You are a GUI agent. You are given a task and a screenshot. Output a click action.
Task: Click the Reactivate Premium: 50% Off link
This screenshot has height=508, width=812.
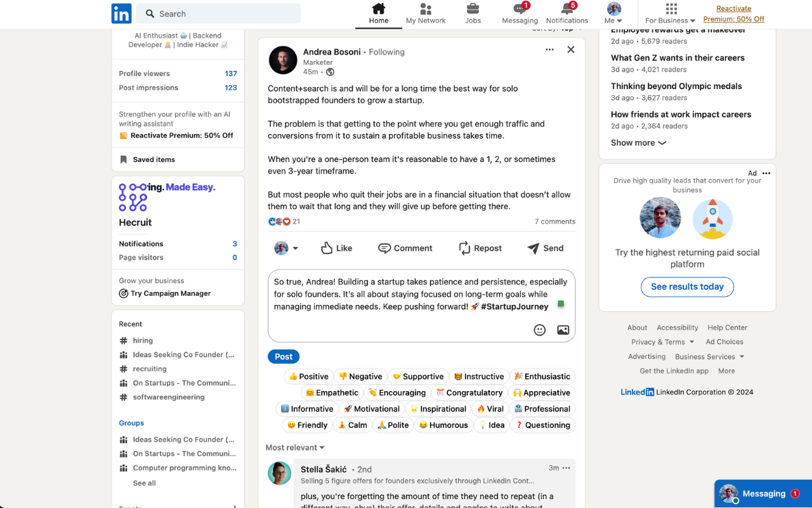733,14
